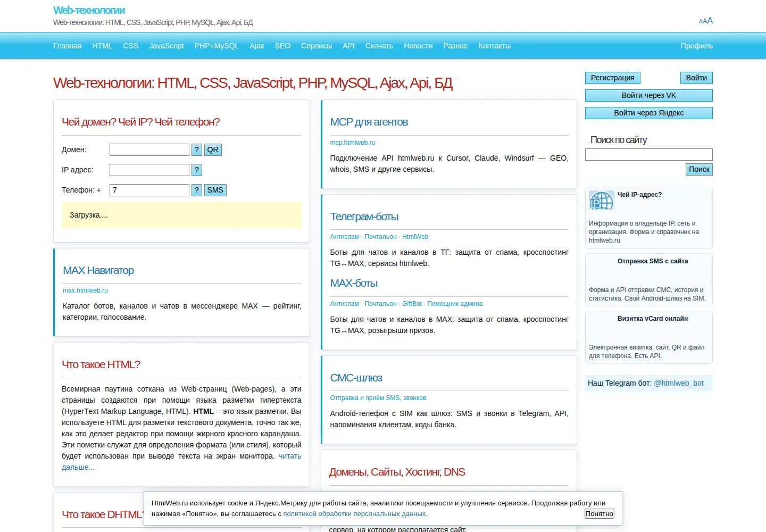Viewport: 766px width, 532px height.
Task: Click the Войти button
Action: [696, 78]
